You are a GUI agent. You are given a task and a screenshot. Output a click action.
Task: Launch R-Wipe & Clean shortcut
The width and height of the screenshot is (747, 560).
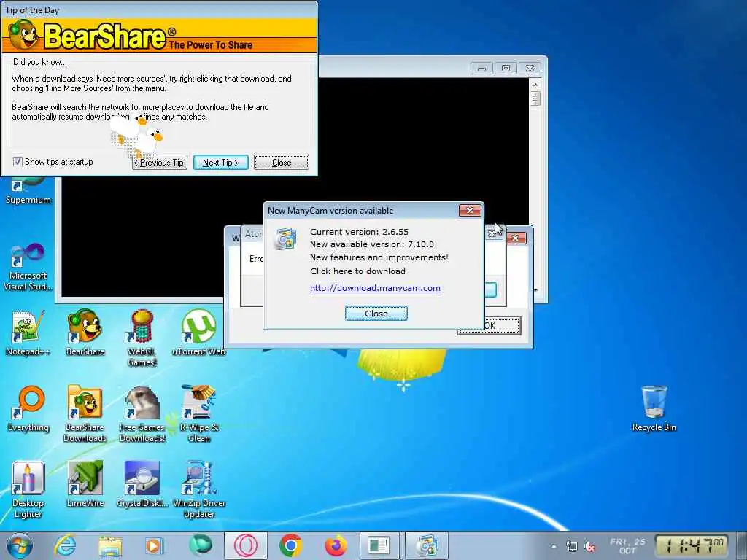tap(198, 413)
